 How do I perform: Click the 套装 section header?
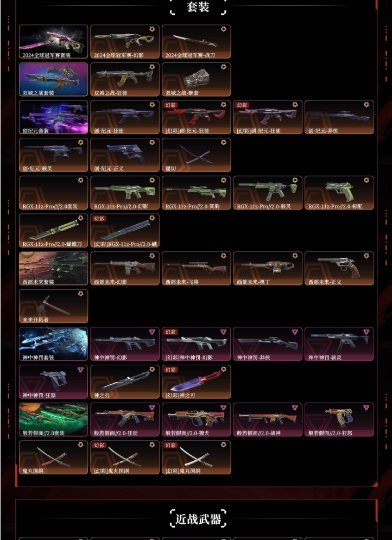pyautogui.click(x=198, y=7)
